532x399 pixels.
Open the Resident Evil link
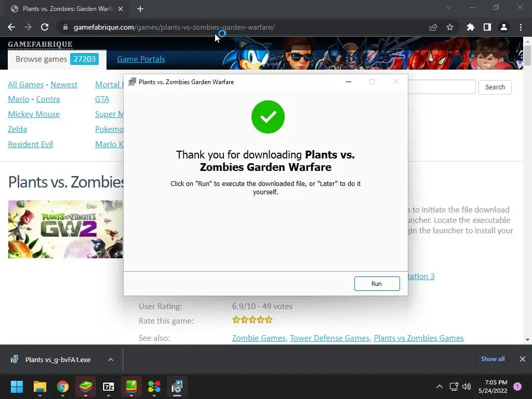coord(31,144)
